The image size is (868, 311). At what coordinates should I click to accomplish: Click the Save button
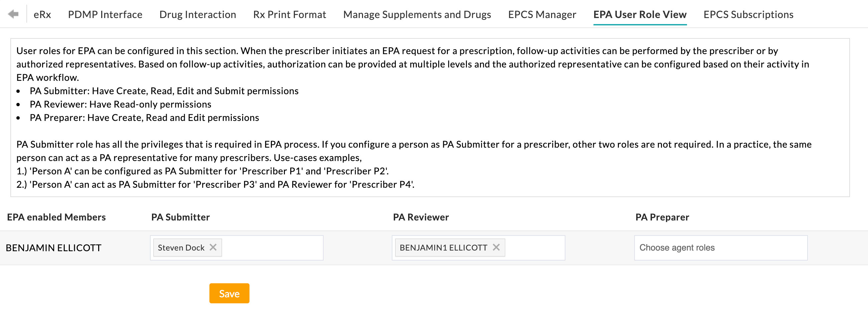click(x=229, y=293)
